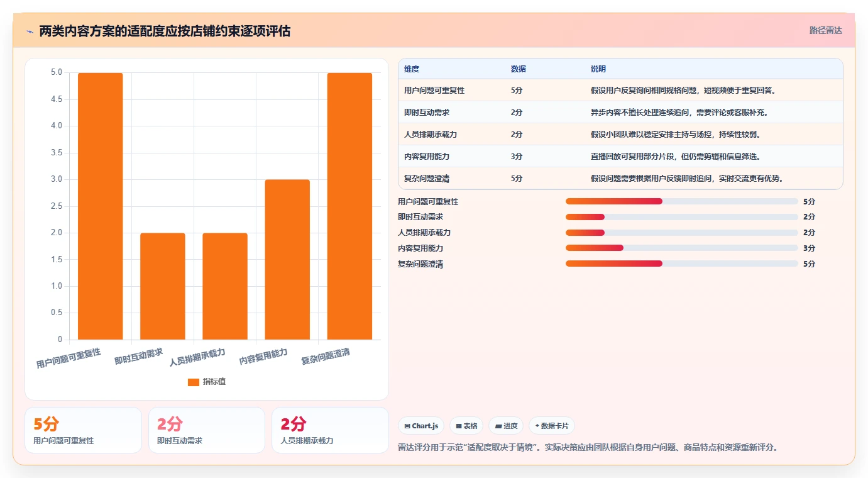Screen dimensions: 868x478
Task: Click the footnote starting 雷达评分用于示范
Action: (x=588, y=448)
